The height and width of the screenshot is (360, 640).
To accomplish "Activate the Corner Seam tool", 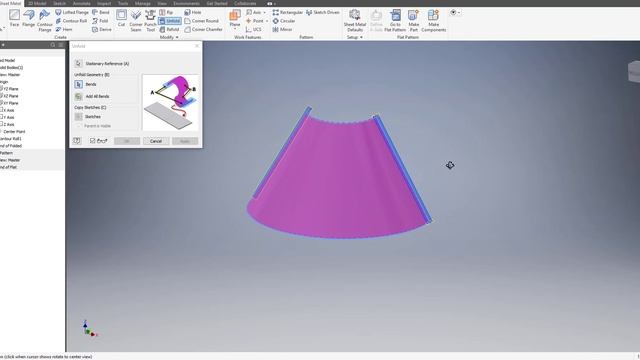I will (x=136, y=20).
